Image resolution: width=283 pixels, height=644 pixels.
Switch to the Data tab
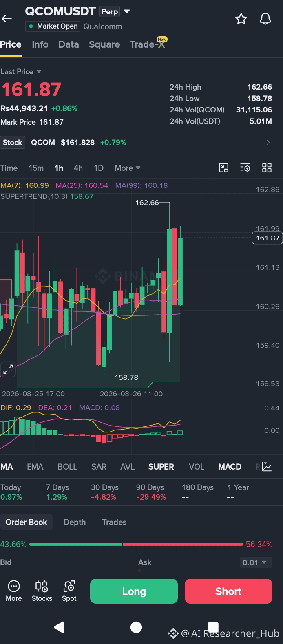click(x=69, y=44)
